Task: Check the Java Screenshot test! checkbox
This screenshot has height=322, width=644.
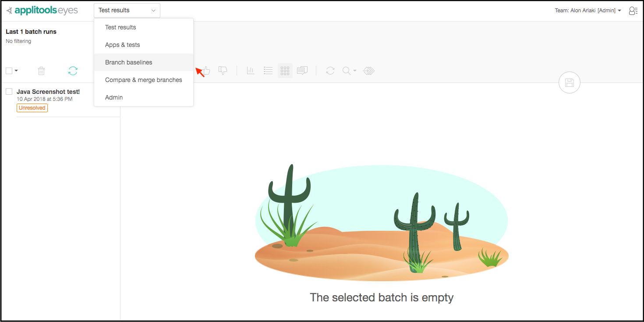Action: (x=9, y=91)
